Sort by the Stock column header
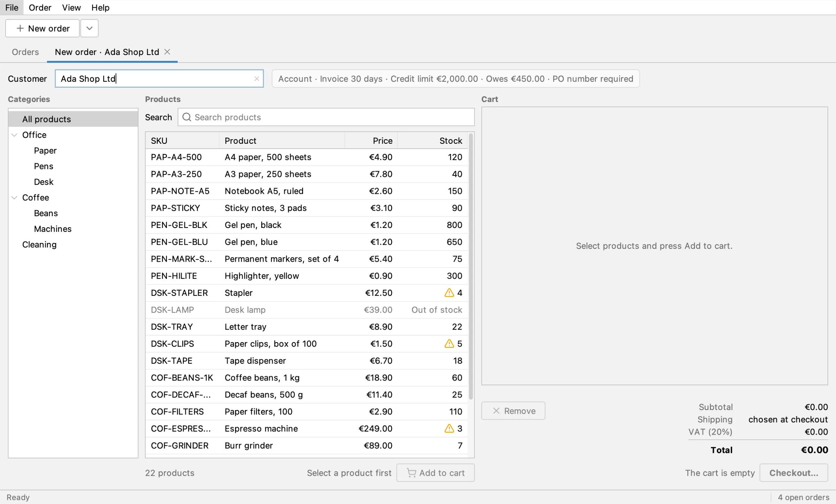This screenshot has width=836, height=504. pyautogui.click(x=433, y=141)
